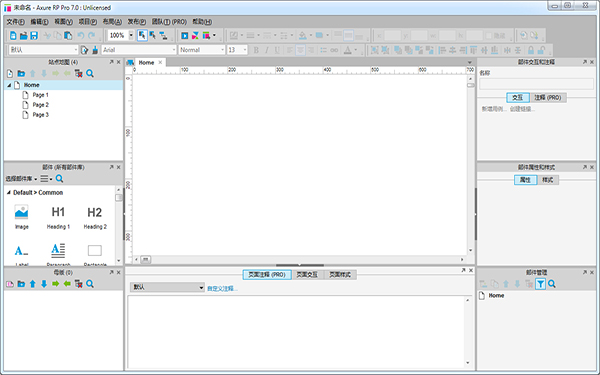Toggle bold formatting
Image resolution: width=600 pixels, height=375 pixels.
(256, 50)
